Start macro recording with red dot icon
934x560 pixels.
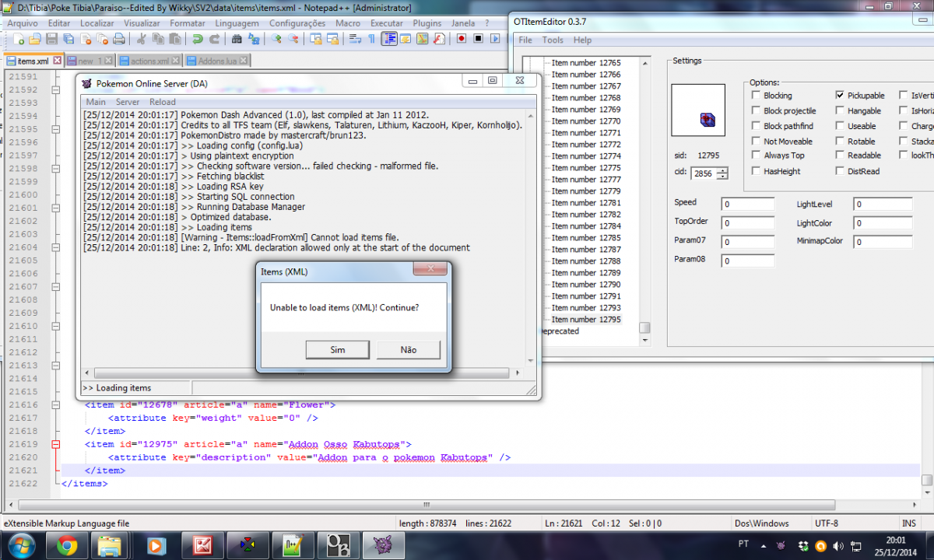click(x=462, y=39)
